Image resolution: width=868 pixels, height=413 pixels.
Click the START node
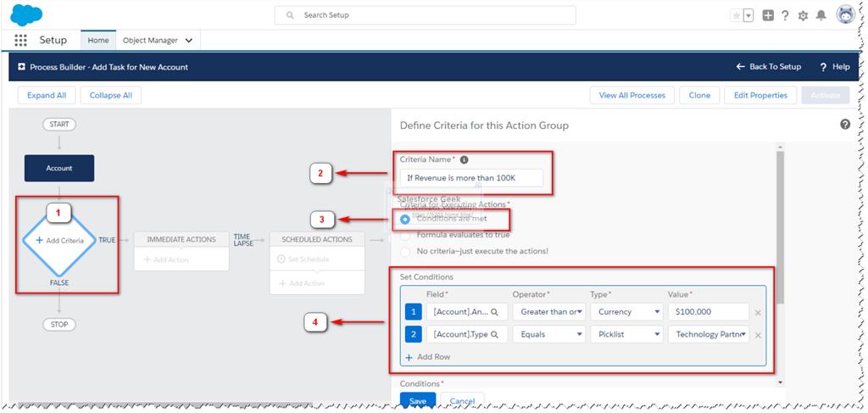59,125
